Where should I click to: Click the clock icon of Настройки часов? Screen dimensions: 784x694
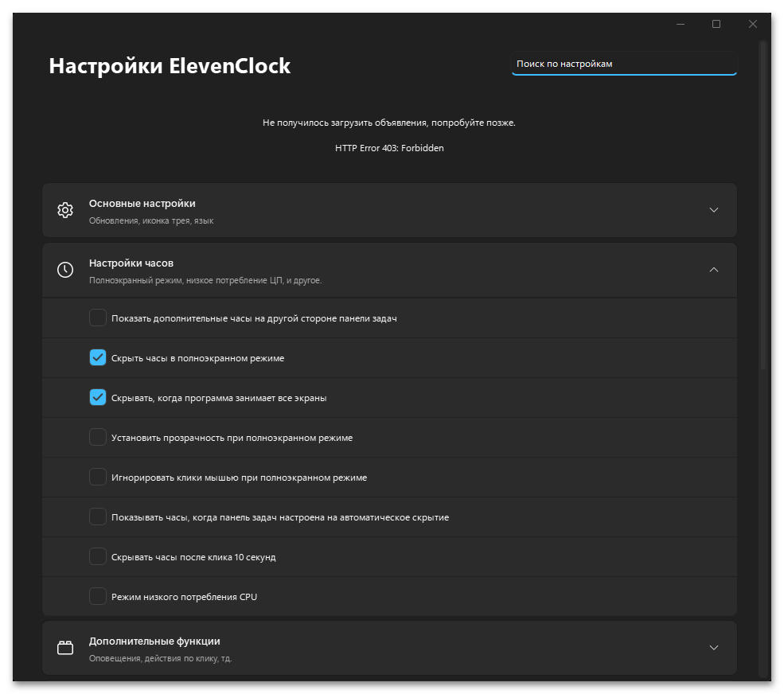coord(65,270)
